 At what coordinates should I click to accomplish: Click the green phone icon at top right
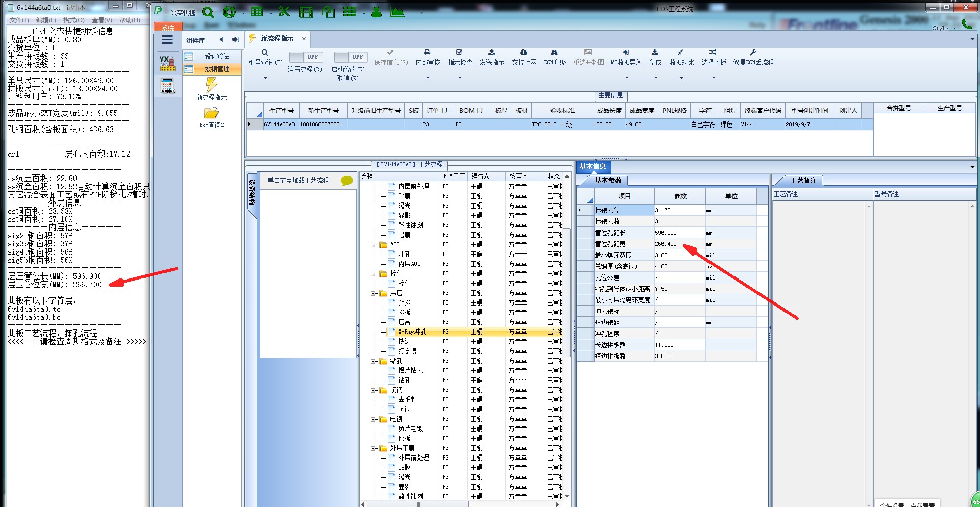point(967,24)
